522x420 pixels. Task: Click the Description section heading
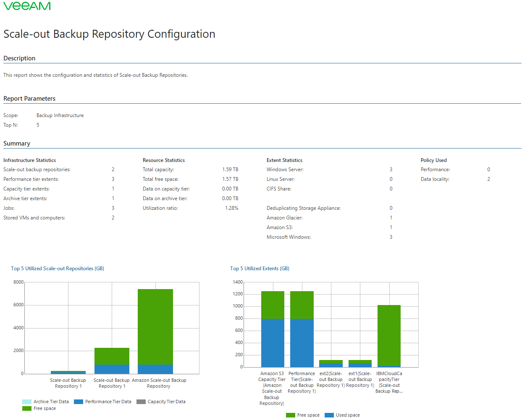(x=19, y=58)
